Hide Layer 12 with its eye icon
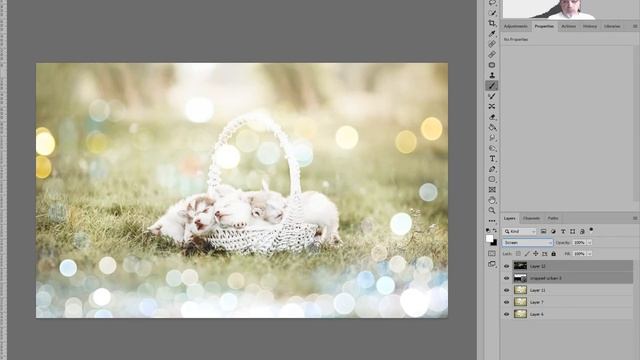This screenshot has height=360, width=640. coord(507,266)
